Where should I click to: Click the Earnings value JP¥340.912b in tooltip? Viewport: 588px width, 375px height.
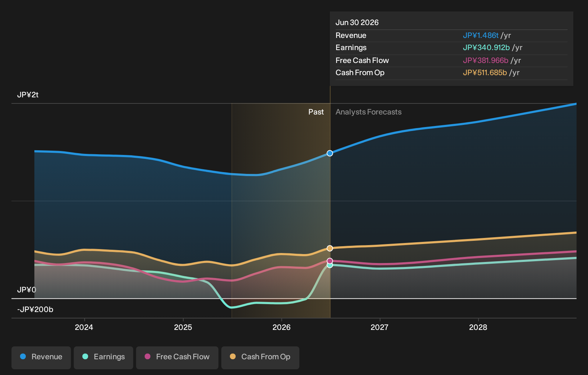pyautogui.click(x=486, y=48)
